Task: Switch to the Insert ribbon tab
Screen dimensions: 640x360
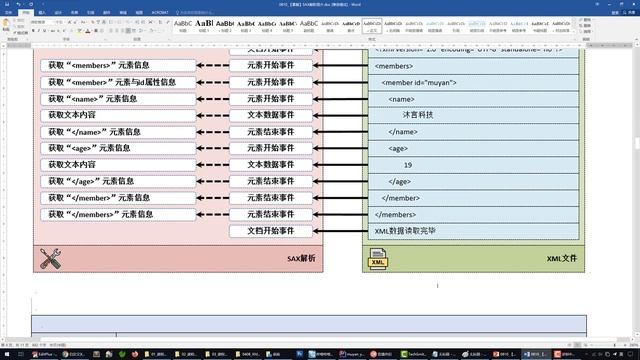Action: pyautogui.click(x=42, y=13)
